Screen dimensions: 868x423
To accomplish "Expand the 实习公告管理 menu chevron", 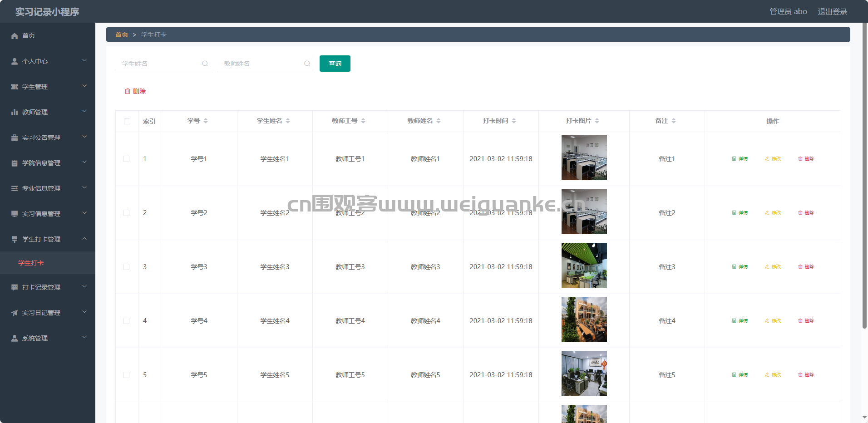I will [x=84, y=137].
